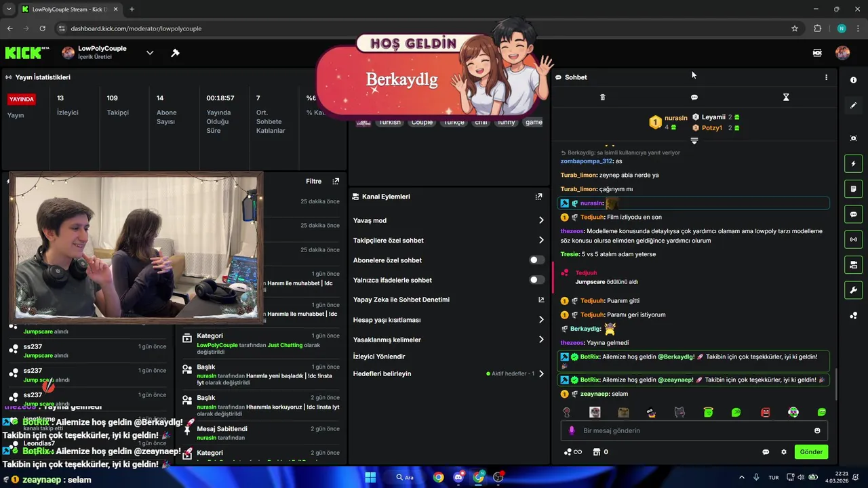Select the green halo emote in emote bar
868x488 pixels.
coord(708,412)
